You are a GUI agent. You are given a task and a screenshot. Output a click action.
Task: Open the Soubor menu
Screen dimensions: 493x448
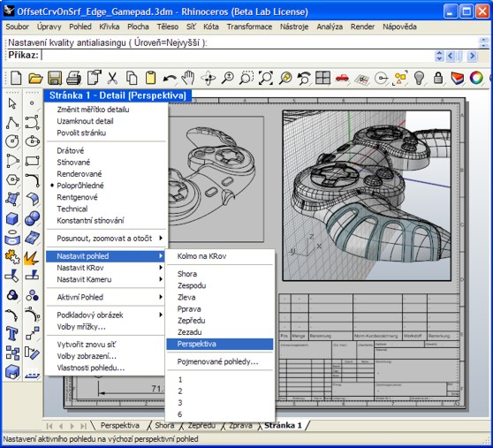18,27
